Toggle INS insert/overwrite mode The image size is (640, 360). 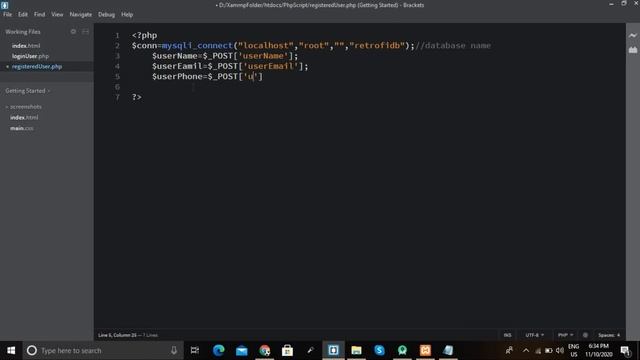pyautogui.click(x=507, y=335)
